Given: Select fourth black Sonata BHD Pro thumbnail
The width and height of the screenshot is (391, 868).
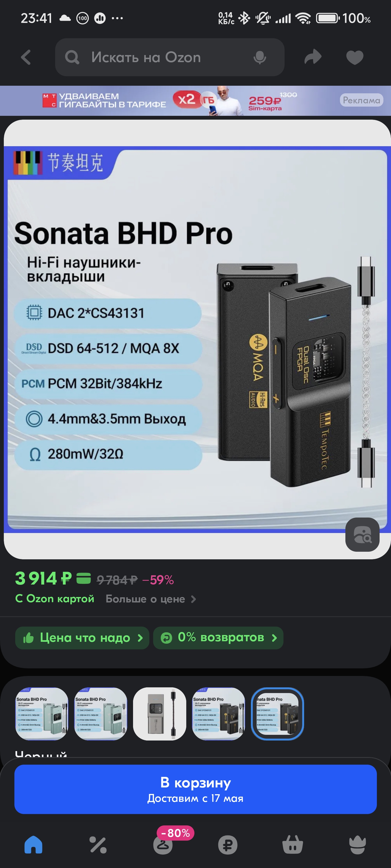Looking at the screenshot, I should (219, 714).
